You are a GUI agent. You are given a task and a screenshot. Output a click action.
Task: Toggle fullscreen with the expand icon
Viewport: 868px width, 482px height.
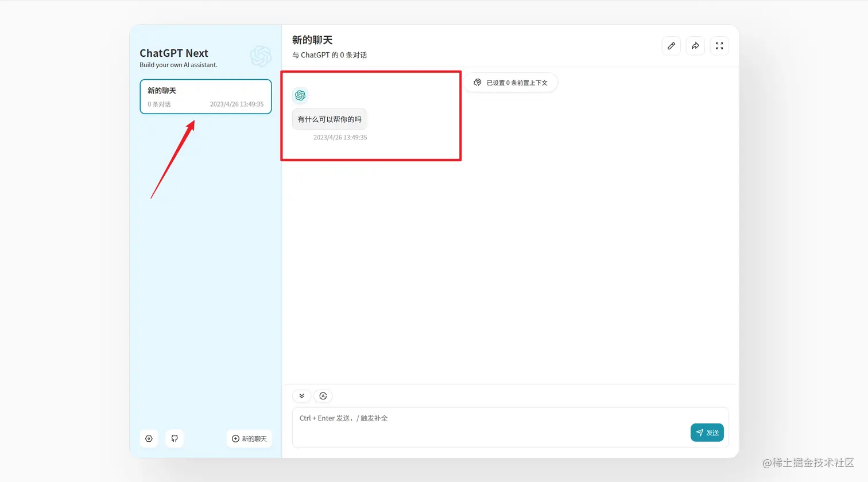pyautogui.click(x=719, y=46)
